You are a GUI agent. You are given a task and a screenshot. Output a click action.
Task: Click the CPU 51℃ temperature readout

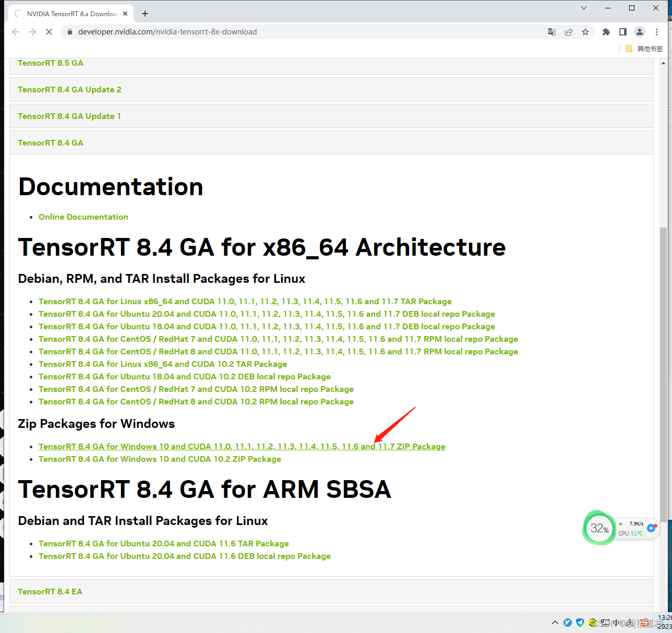click(x=631, y=533)
